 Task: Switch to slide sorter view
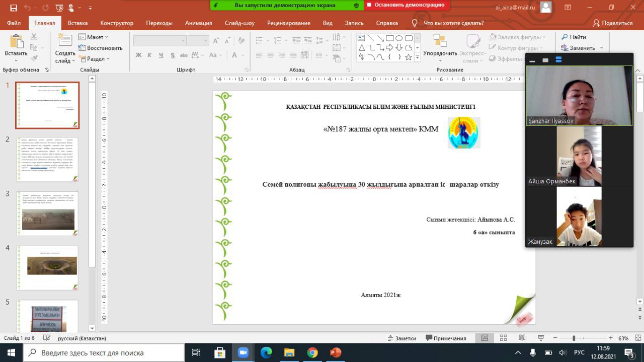(504, 338)
